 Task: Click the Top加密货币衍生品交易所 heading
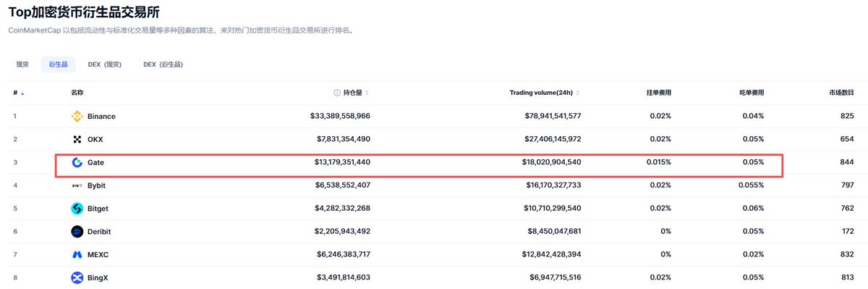pos(85,12)
